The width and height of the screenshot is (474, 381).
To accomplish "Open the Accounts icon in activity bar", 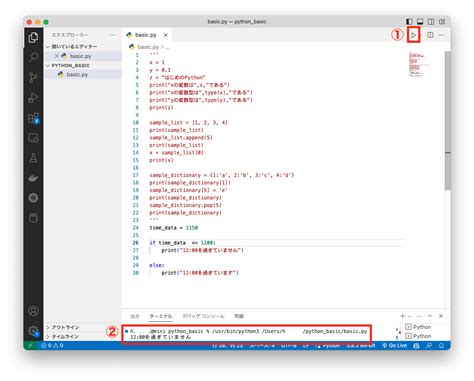I will tap(33, 311).
